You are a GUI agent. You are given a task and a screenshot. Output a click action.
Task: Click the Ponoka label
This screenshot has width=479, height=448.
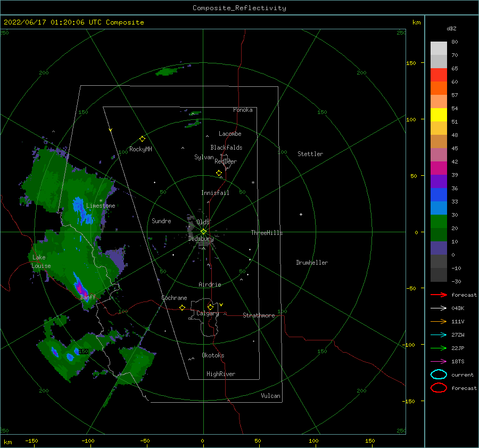[x=243, y=110]
